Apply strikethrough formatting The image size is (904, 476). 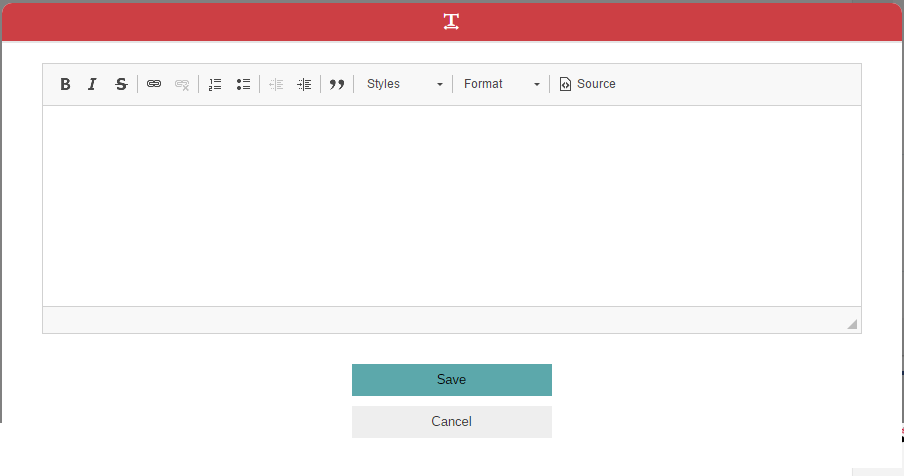click(x=121, y=84)
